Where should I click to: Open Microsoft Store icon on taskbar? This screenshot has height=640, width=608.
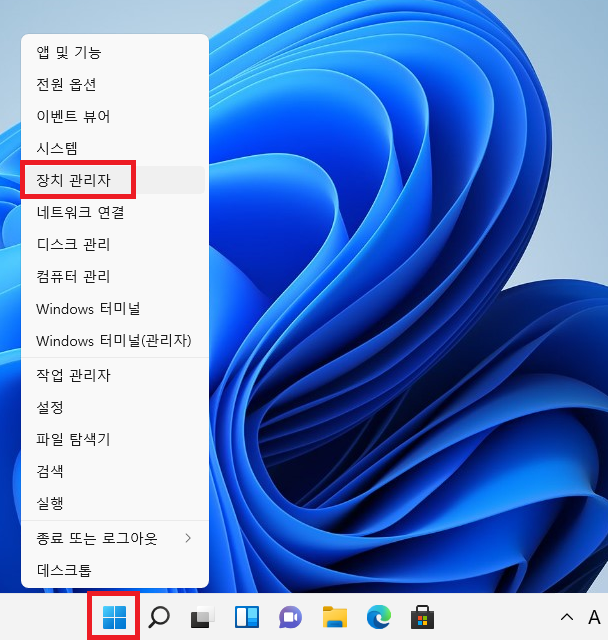[422, 617]
